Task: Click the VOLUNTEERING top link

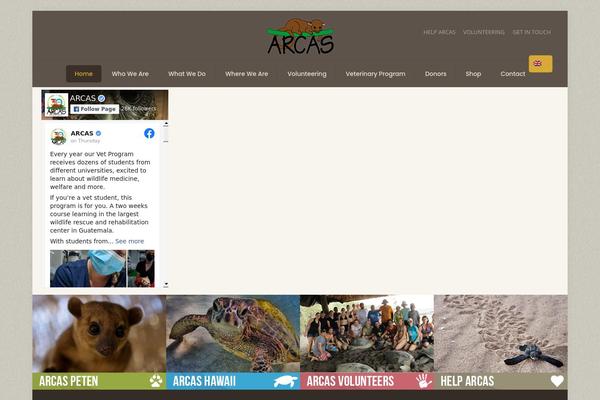Action: click(x=484, y=32)
